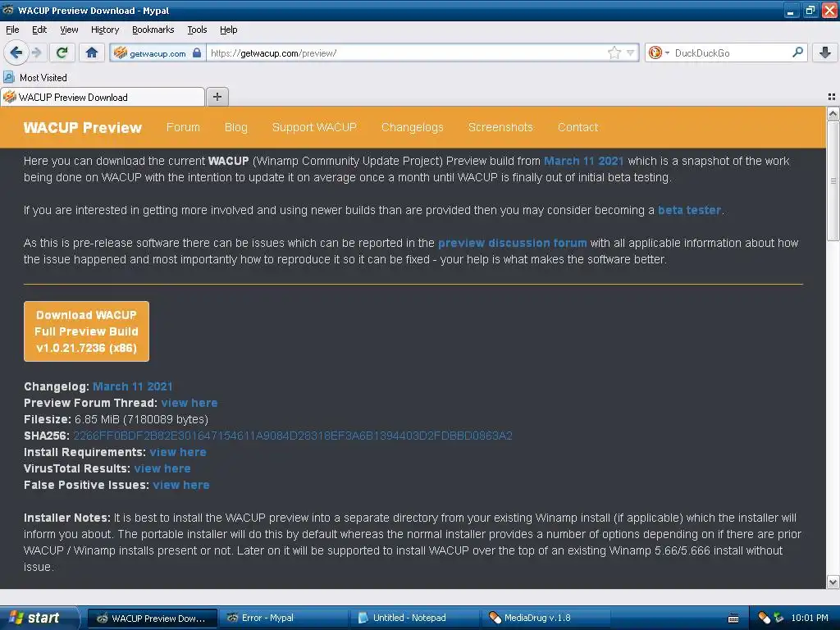Bookmark this page with the star

(614, 52)
